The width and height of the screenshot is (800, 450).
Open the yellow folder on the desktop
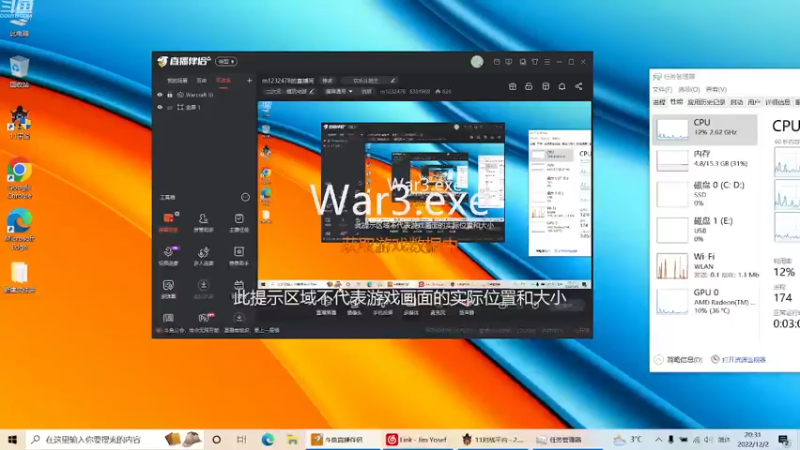pos(19,278)
